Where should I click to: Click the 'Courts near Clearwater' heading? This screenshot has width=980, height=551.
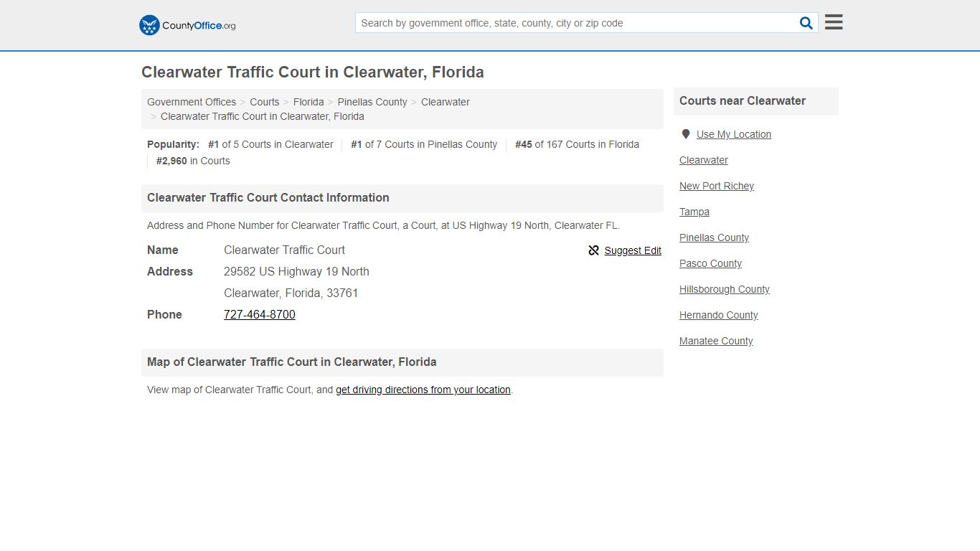(x=743, y=101)
